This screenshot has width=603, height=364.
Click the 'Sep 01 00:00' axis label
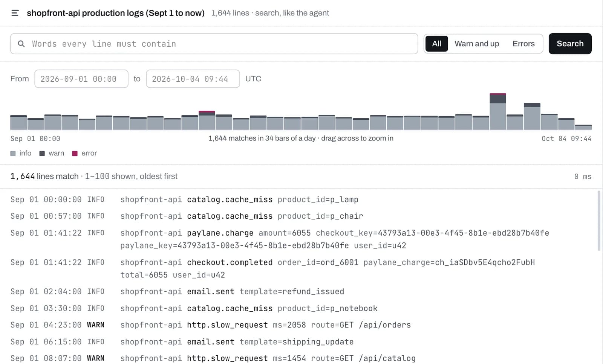pos(35,139)
